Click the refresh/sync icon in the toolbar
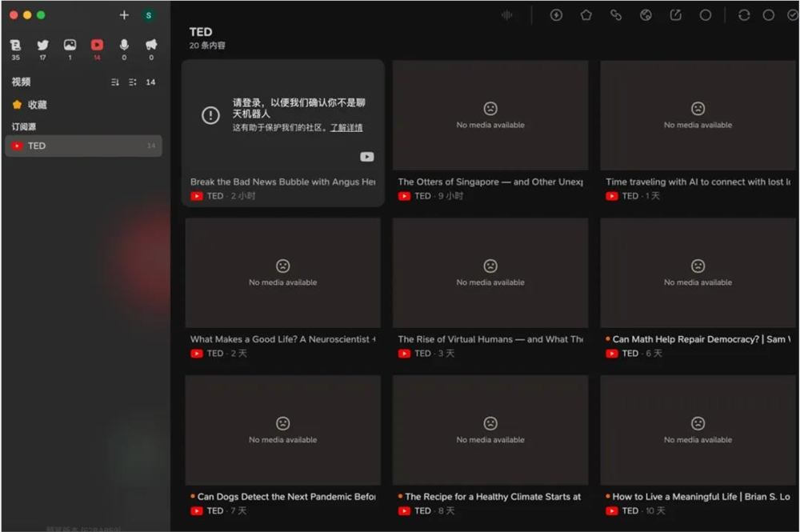Screen dimensions: 800x532 (x=742, y=14)
